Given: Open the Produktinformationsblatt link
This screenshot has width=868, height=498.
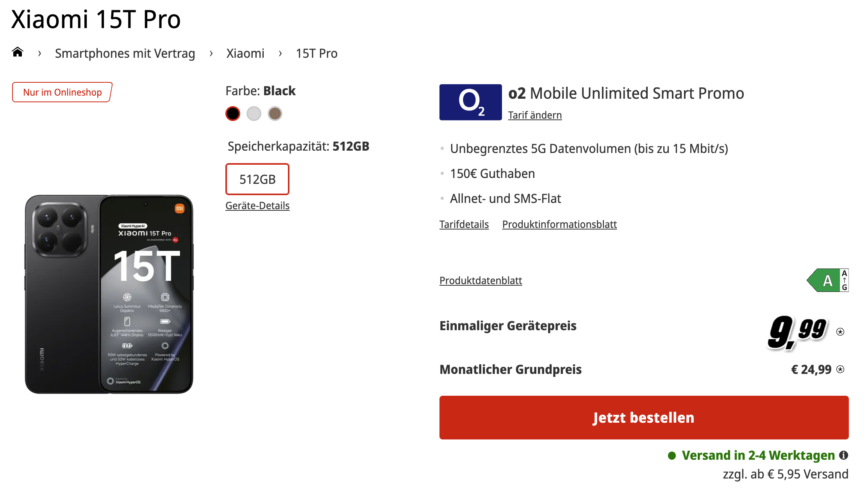Looking at the screenshot, I should pos(559,224).
